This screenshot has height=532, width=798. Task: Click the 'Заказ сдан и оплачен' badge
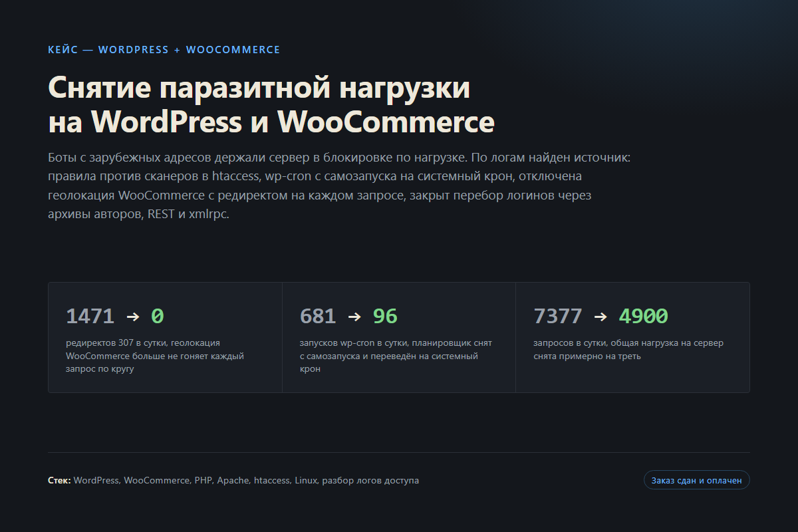(696, 480)
